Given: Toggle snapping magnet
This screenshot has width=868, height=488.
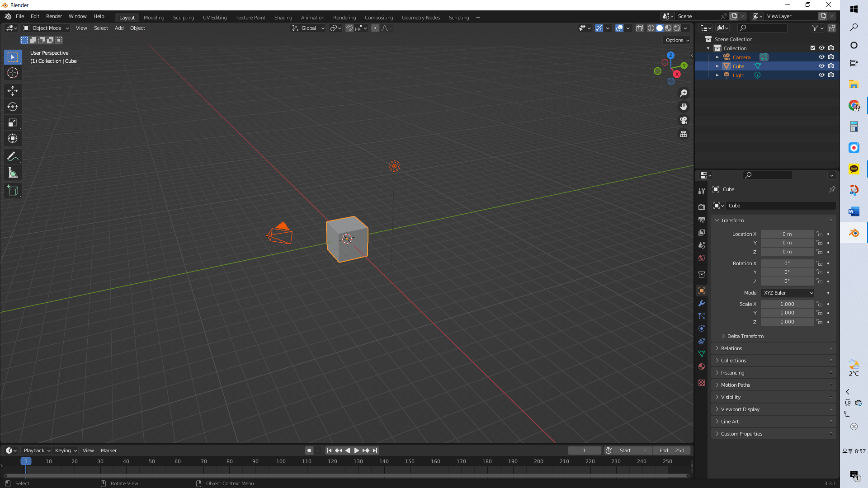Looking at the screenshot, I should (x=349, y=28).
